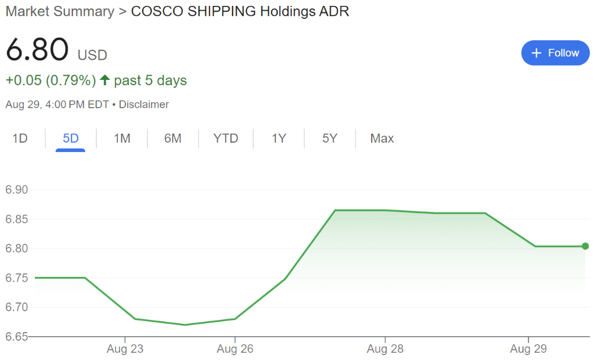Image resolution: width=606 pixels, height=364 pixels.
Task: Click the +0.05 (0.79%) change text
Action: (51, 80)
